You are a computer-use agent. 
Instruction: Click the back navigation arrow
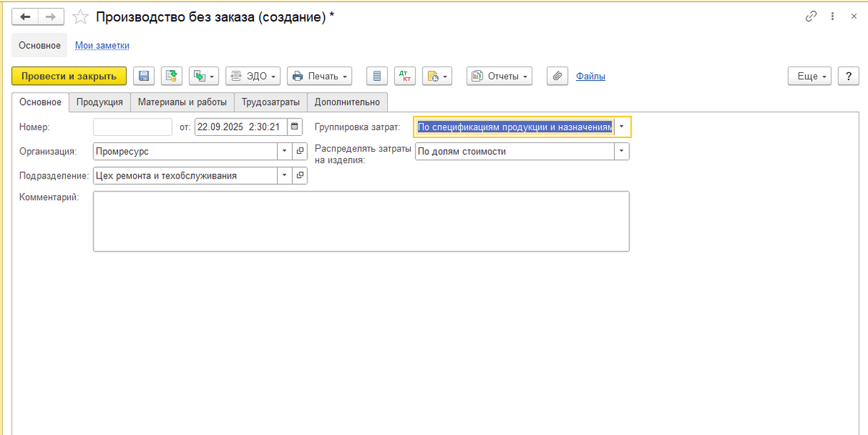click(x=25, y=17)
